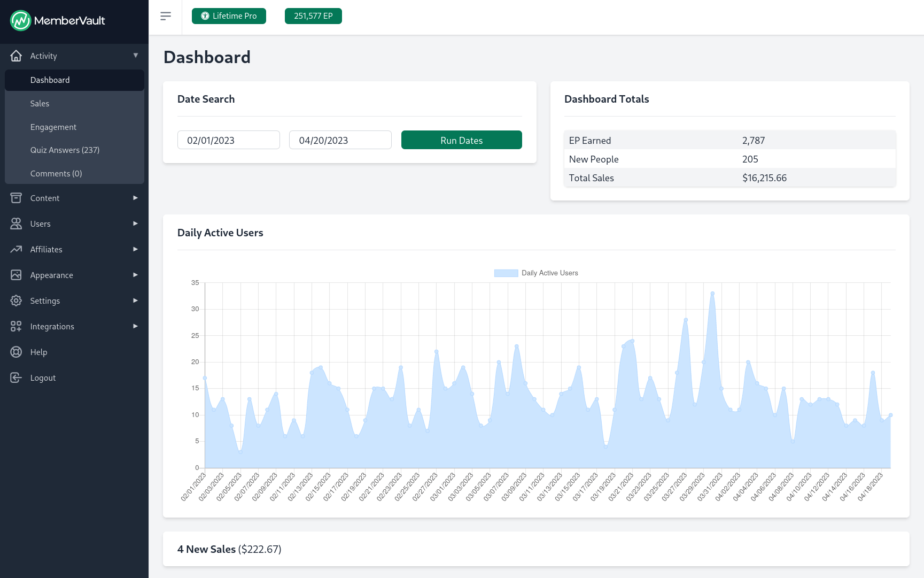924x578 pixels.
Task: Toggle the Daily Active Users legend swatch
Action: 506,273
